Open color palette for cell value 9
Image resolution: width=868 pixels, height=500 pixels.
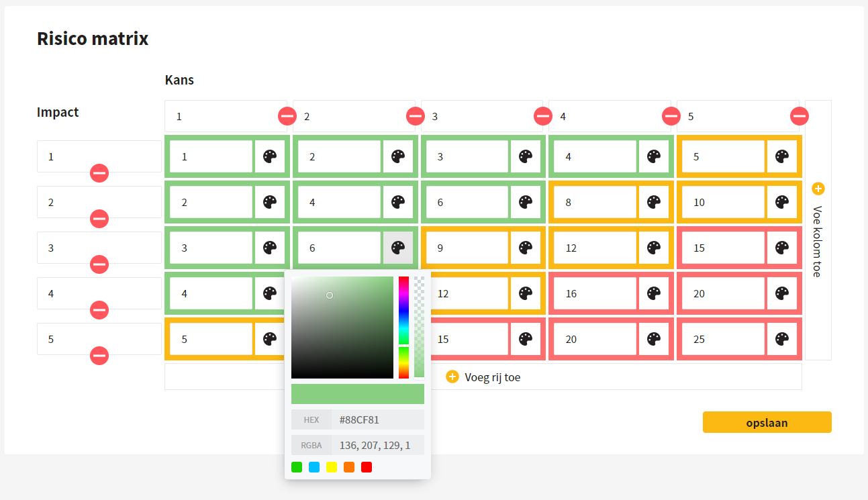526,248
